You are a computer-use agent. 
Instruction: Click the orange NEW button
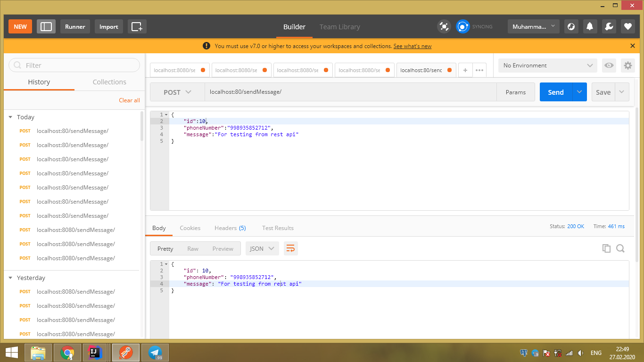click(x=20, y=26)
